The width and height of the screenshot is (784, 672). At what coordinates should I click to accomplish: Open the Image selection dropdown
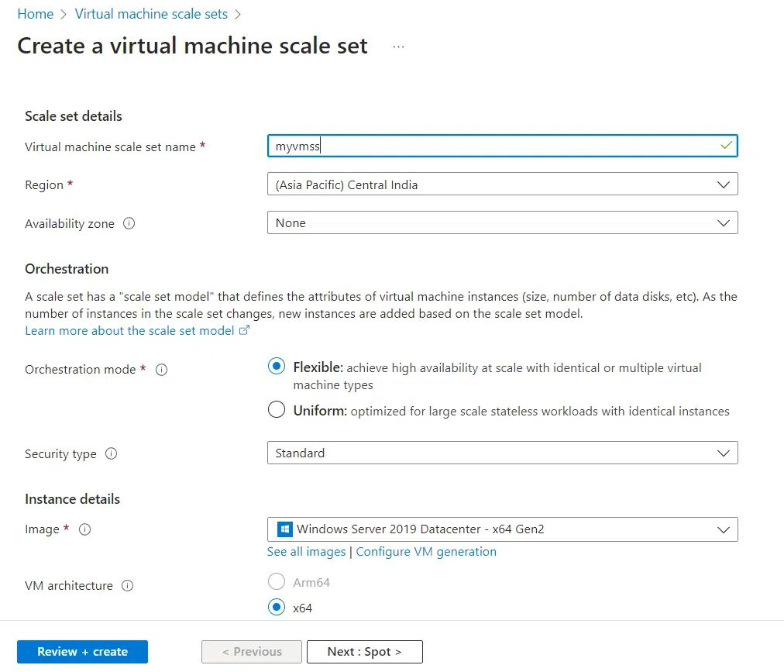502,529
